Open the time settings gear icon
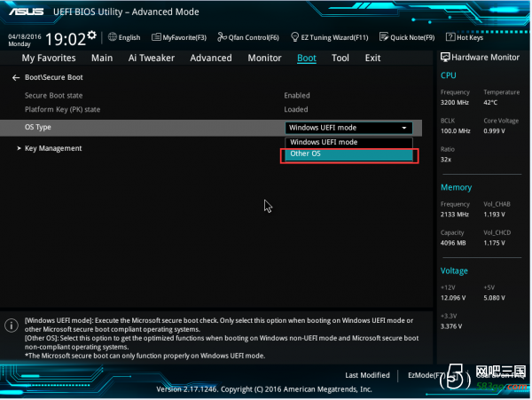 point(91,35)
